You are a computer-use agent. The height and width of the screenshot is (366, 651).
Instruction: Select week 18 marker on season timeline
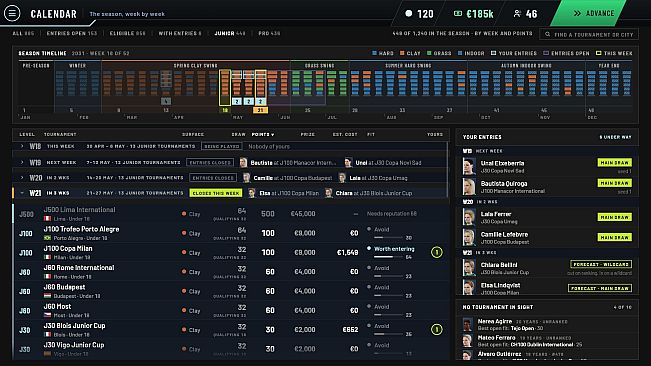225,110
